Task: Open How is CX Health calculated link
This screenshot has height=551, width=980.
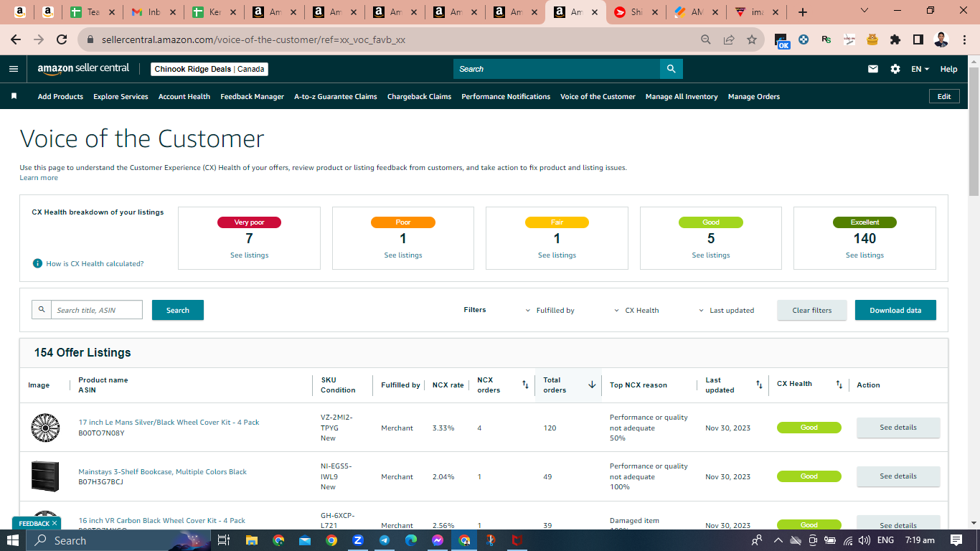Action: coord(95,263)
